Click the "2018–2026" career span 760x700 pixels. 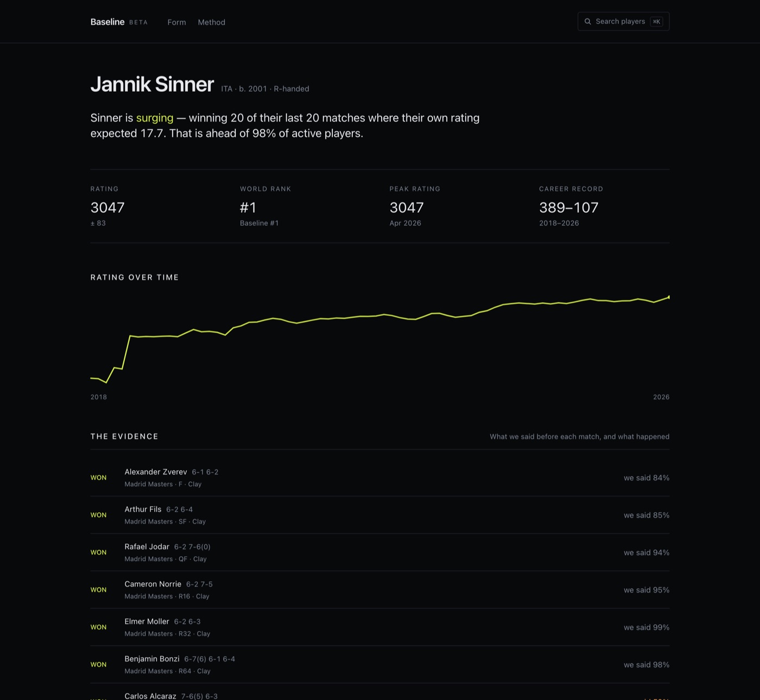[x=559, y=223]
